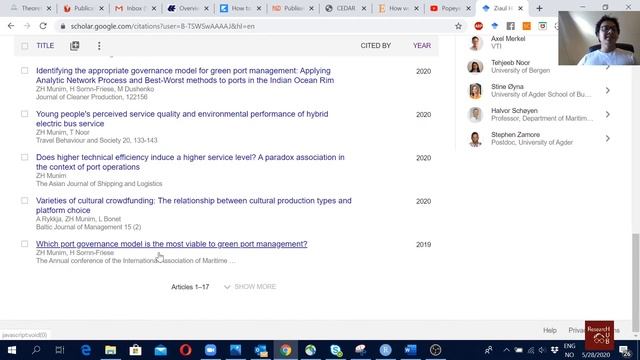This screenshot has width=640, height=360.
Task: Open Axel Merkel's co-author profile
Action: tap(508, 39)
